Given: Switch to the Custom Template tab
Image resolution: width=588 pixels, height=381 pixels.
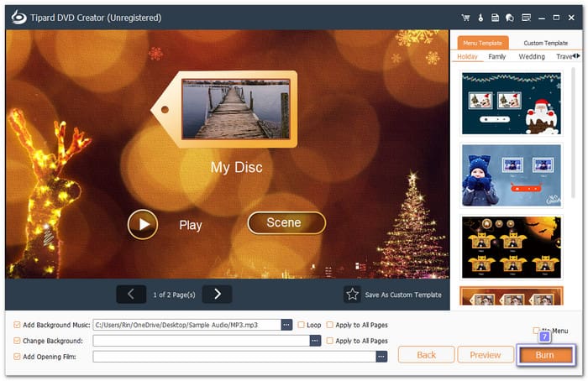Looking at the screenshot, I should point(545,43).
